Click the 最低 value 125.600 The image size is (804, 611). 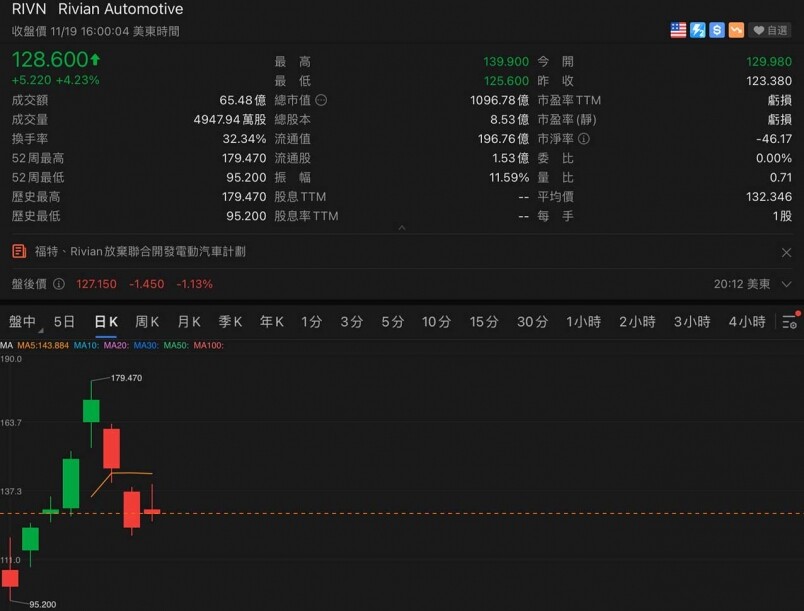coord(506,81)
